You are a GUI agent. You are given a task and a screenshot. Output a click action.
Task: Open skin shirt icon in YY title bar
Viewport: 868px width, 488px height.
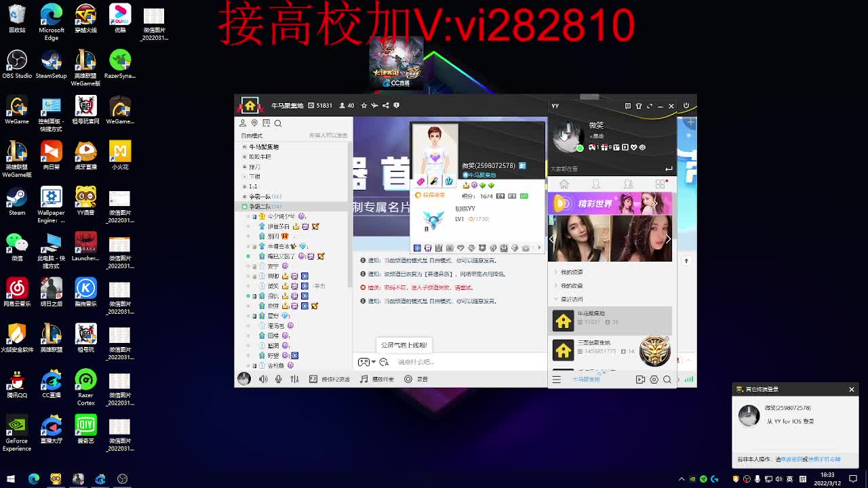click(639, 106)
